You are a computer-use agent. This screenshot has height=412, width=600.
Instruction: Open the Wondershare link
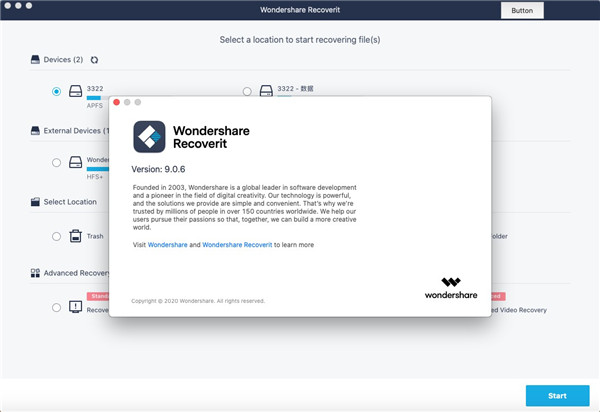click(168, 245)
